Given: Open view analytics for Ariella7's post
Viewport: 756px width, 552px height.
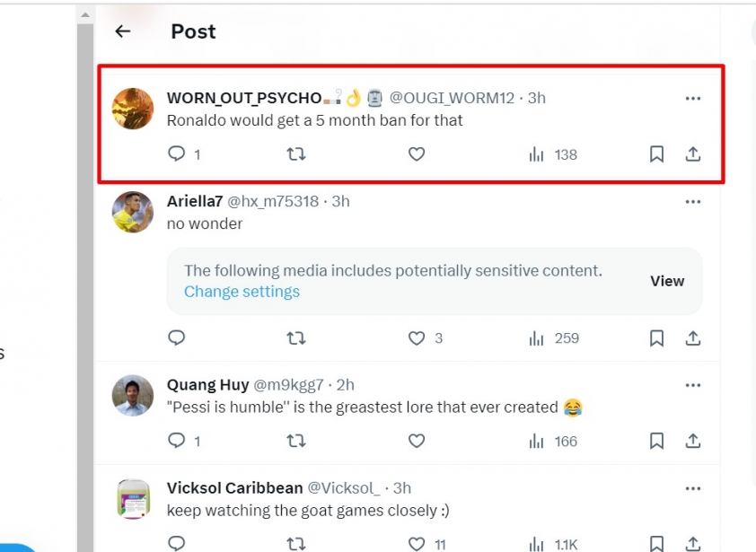Looking at the screenshot, I should [553, 338].
